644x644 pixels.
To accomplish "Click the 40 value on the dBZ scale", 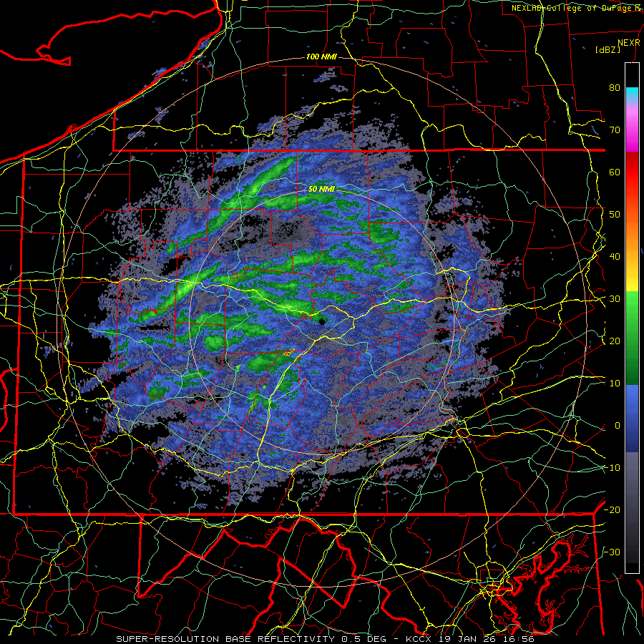I will 615,257.
